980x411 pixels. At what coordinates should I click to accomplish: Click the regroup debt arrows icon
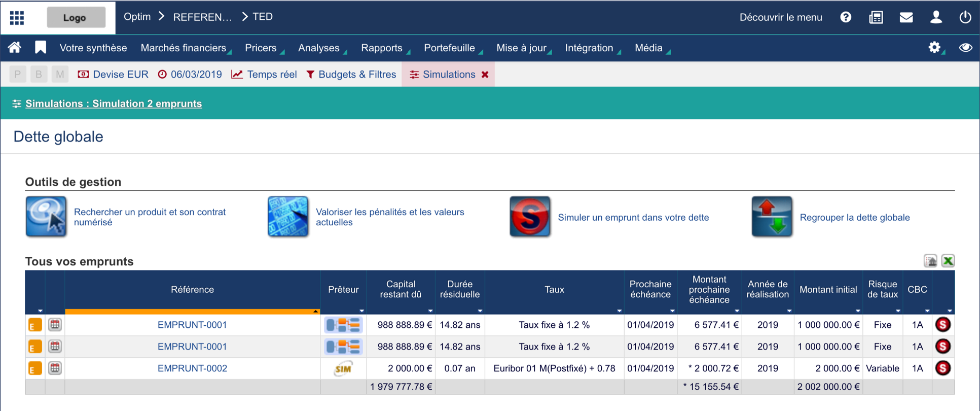pos(772,217)
